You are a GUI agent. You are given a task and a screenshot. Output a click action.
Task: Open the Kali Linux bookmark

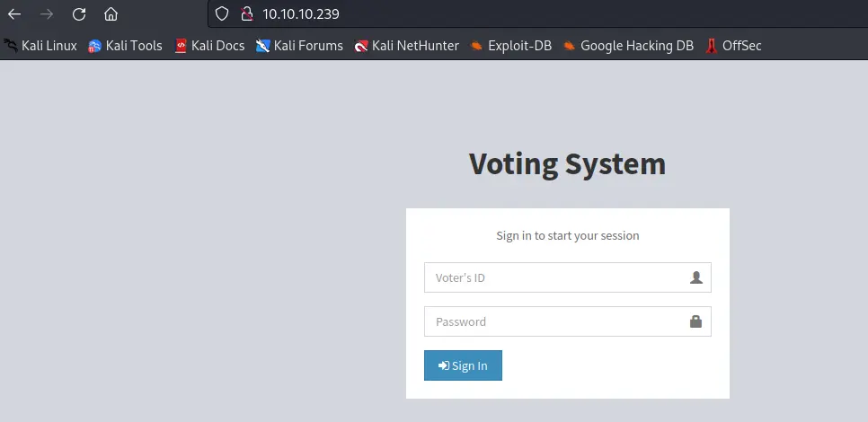[41, 46]
